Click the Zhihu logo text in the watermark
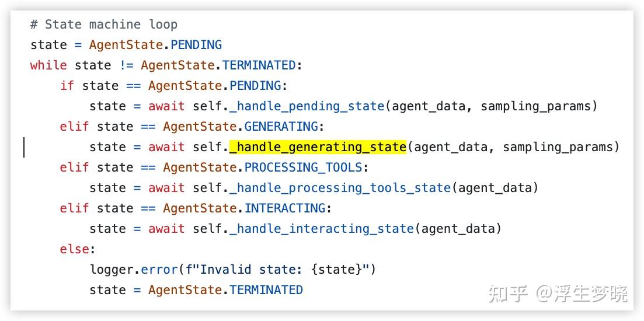This screenshot has width=644, height=321. [x=507, y=292]
